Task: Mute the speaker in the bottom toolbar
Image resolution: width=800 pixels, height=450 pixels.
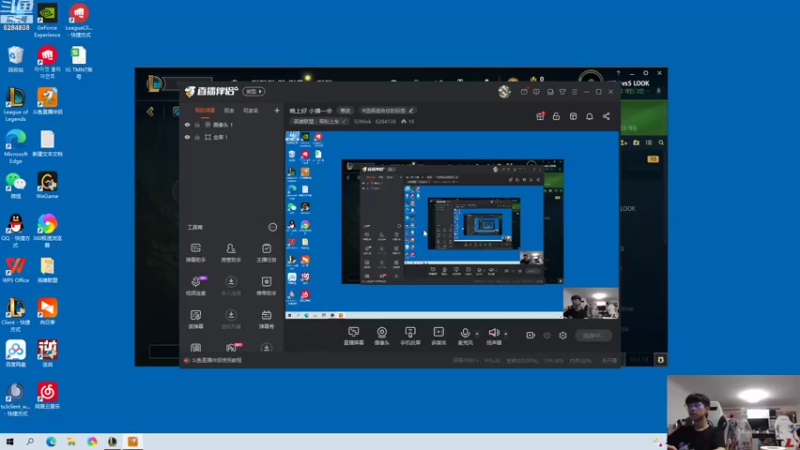Action: 493,333
